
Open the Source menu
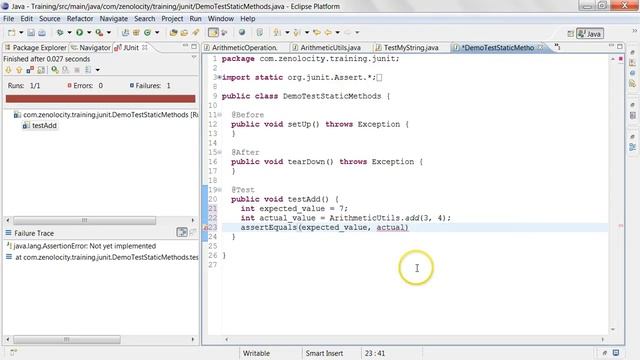(x=49, y=19)
